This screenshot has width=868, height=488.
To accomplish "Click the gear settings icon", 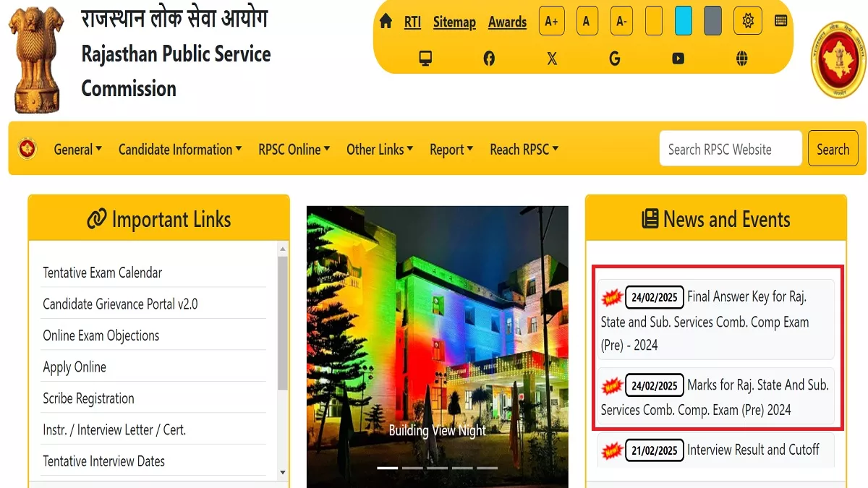I will (x=747, y=21).
